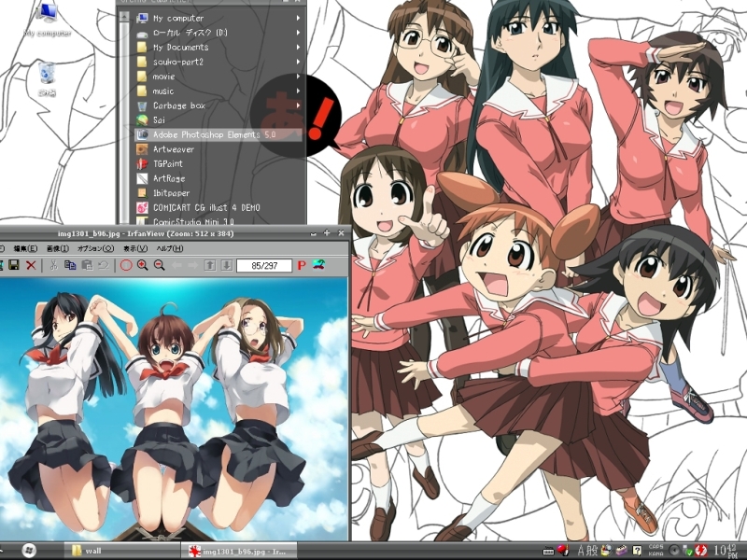Click the My Documents folder icon in launcher
747x560 pixels.
pyautogui.click(x=142, y=48)
